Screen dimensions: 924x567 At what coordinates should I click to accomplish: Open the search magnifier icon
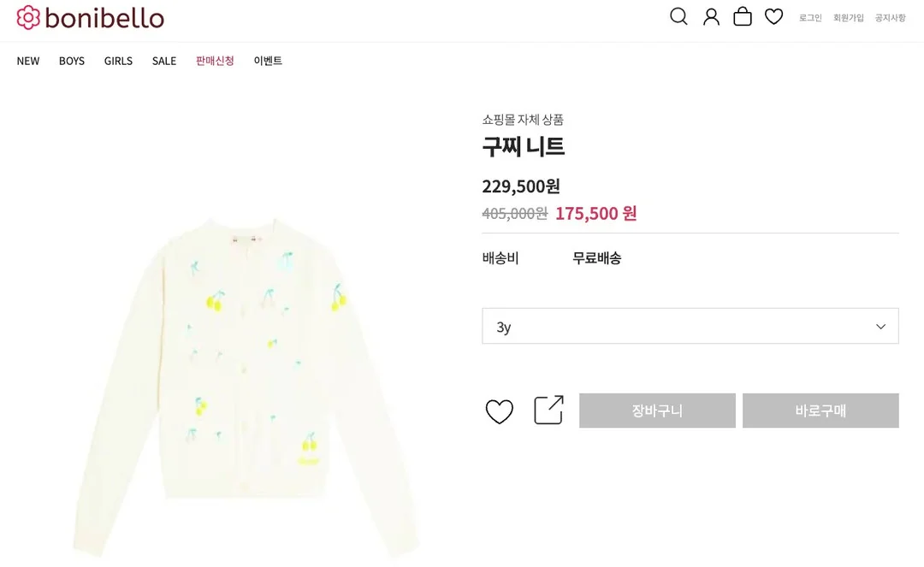coord(678,16)
